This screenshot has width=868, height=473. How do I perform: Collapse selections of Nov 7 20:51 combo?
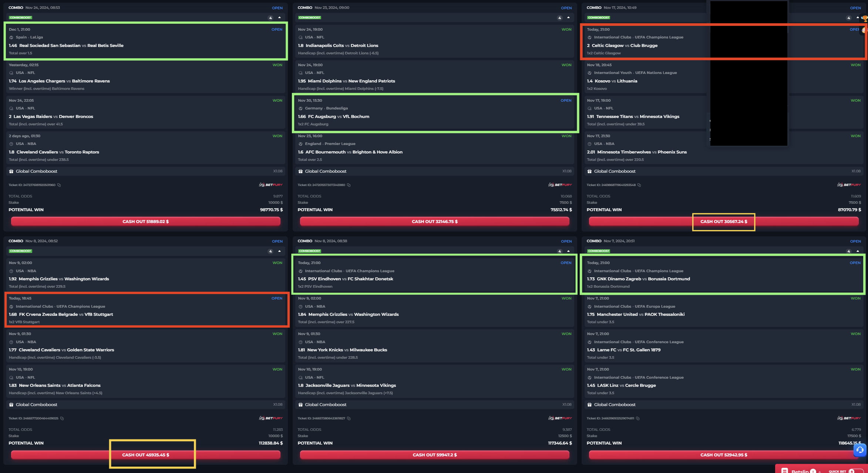pyautogui.click(x=858, y=251)
